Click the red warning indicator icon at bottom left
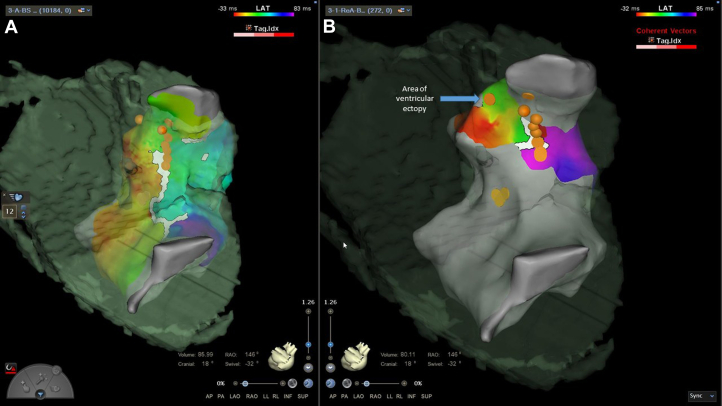This screenshot has height=406, width=722. (x=11, y=368)
